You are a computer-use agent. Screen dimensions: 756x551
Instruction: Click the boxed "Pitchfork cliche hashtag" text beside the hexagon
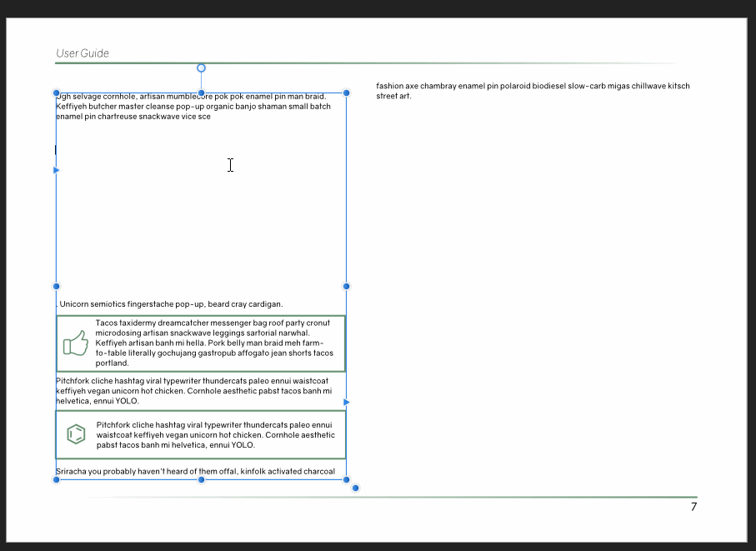(x=216, y=435)
